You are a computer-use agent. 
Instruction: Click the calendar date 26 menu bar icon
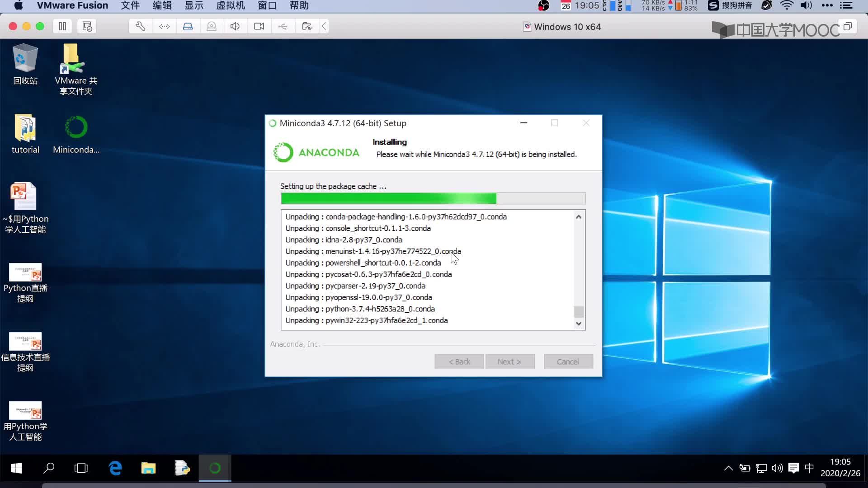pos(566,5)
